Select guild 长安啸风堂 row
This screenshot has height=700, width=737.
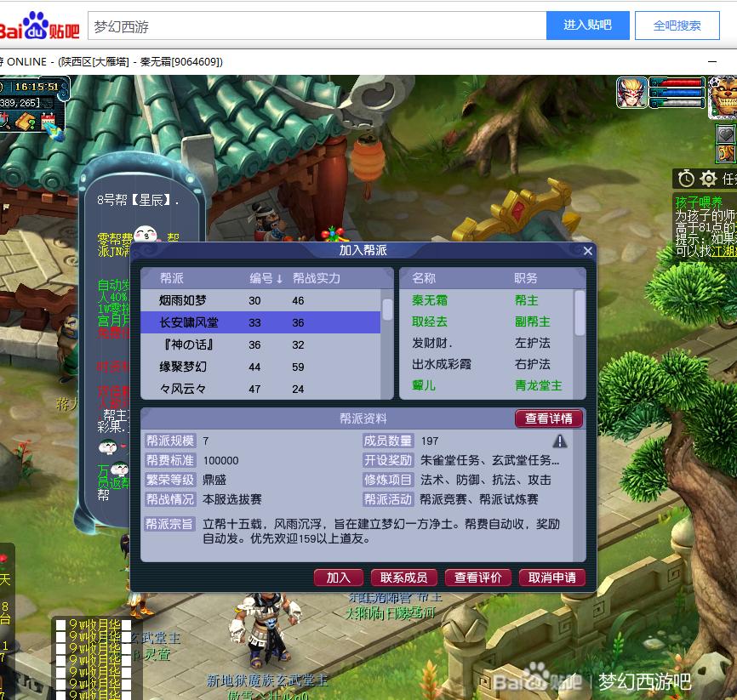point(260,322)
